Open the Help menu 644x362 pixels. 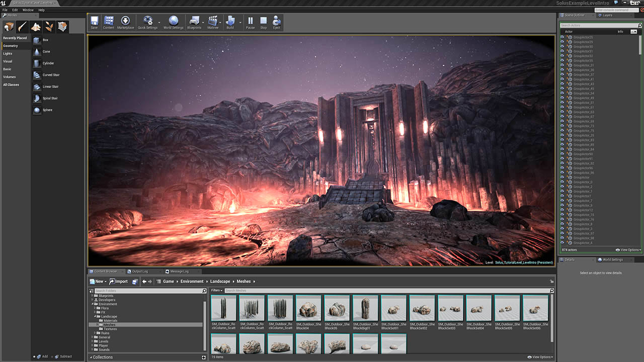41,10
